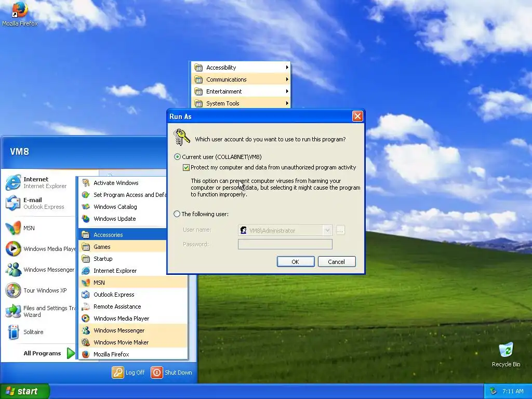Screen dimensions: 532x399
Task: Click the green All Programs arrow
Action: (x=71, y=353)
